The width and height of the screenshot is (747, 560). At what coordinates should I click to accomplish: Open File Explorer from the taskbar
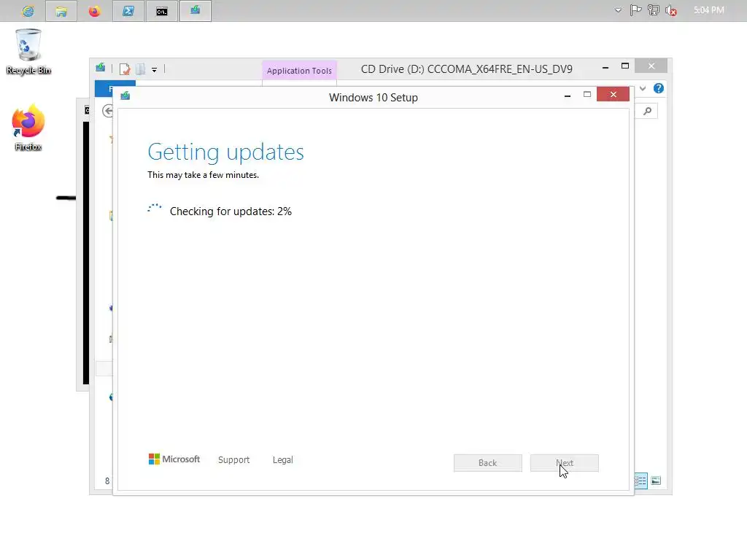pyautogui.click(x=61, y=10)
